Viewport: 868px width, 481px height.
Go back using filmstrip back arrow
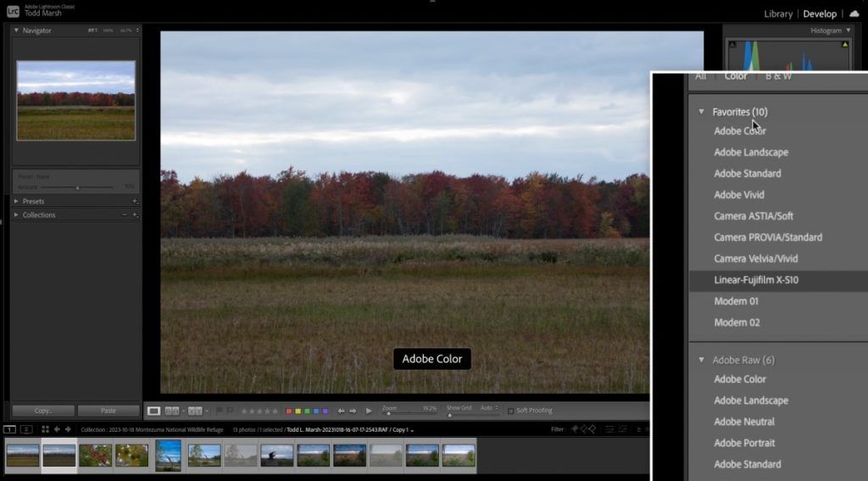(x=57, y=429)
